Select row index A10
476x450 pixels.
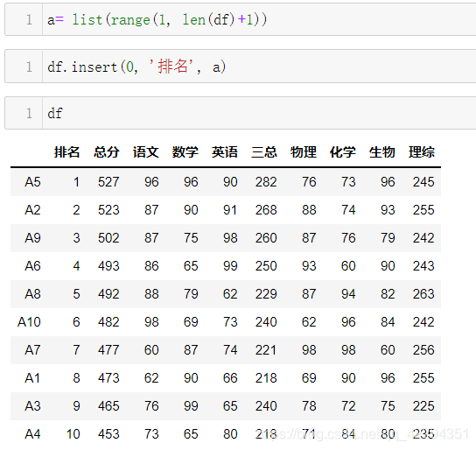pos(29,322)
